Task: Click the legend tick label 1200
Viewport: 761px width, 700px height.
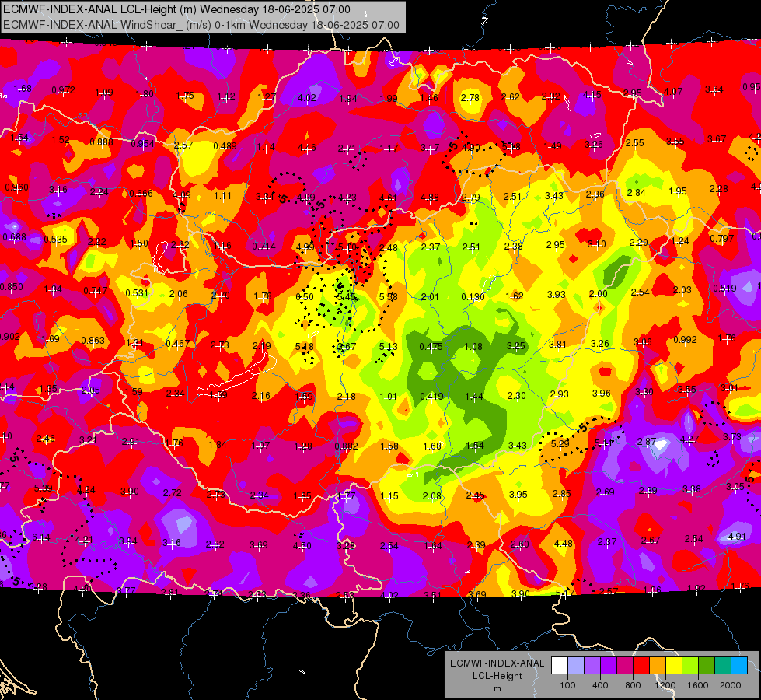Action: 665,685
